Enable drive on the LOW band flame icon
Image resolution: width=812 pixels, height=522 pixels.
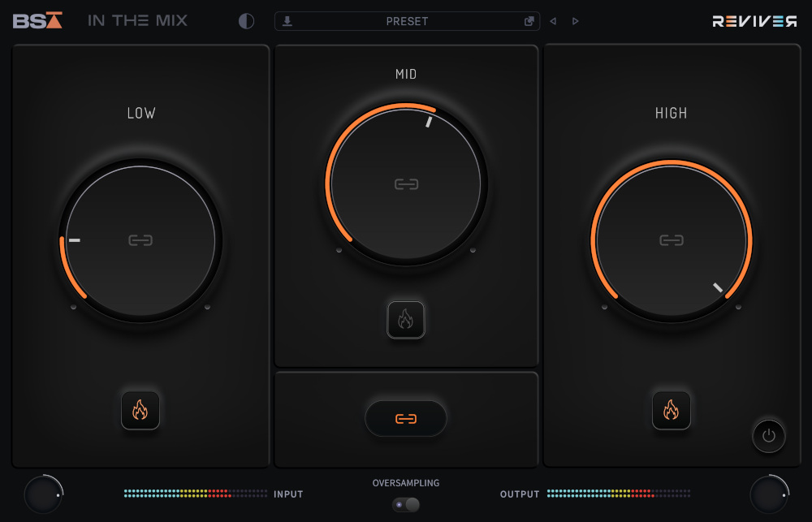coord(140,410)
